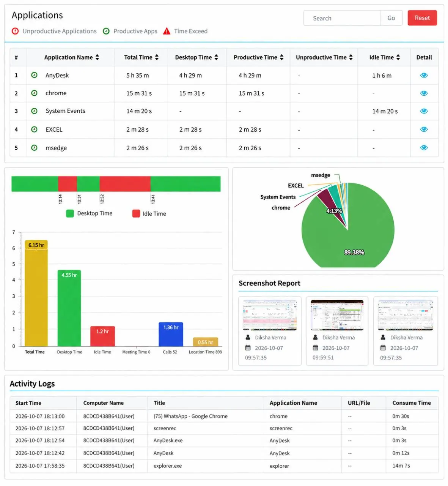Click the 2026-10-07 18:12:42 start time
The image size is (448, 486).
point(40,453)
